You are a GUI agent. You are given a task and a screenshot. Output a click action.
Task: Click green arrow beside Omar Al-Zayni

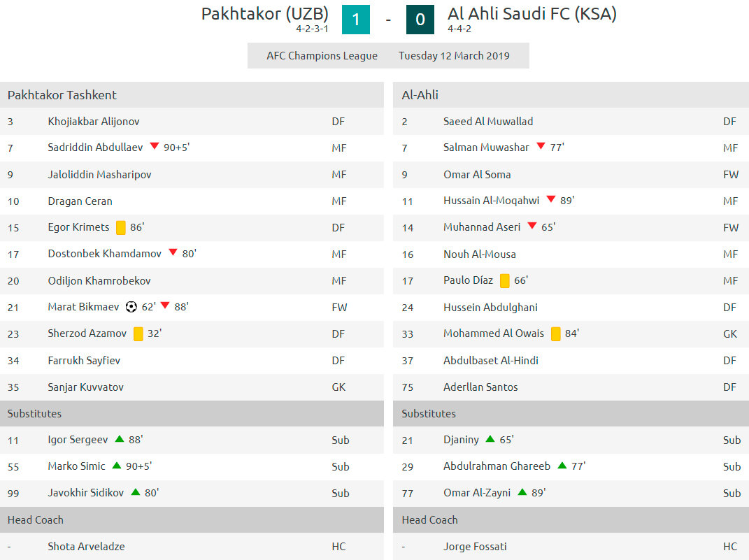click(522, 491)
